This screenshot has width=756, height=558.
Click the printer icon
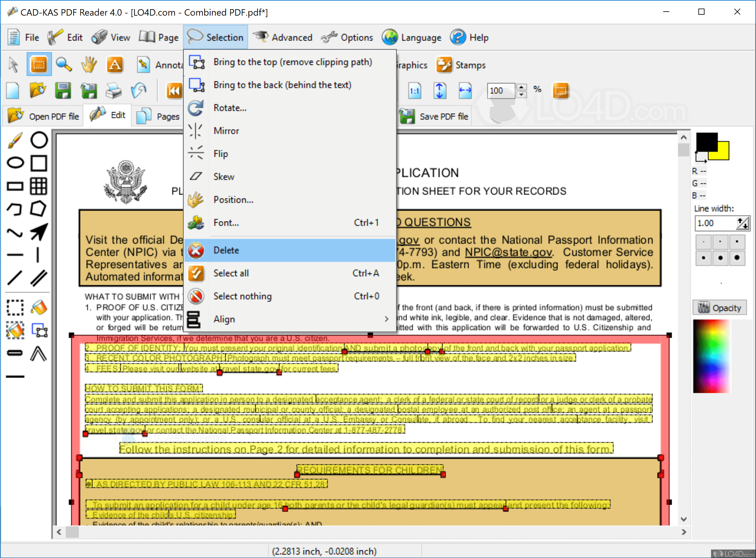114,91
